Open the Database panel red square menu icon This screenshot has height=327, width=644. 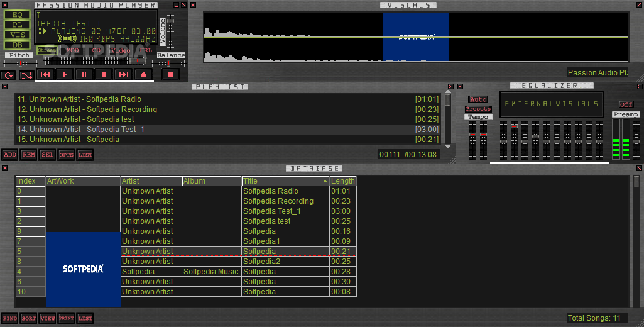[5, 169]
